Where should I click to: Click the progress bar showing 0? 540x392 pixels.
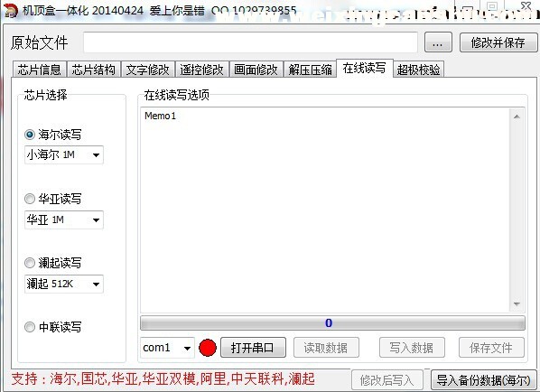pos(332,323)
